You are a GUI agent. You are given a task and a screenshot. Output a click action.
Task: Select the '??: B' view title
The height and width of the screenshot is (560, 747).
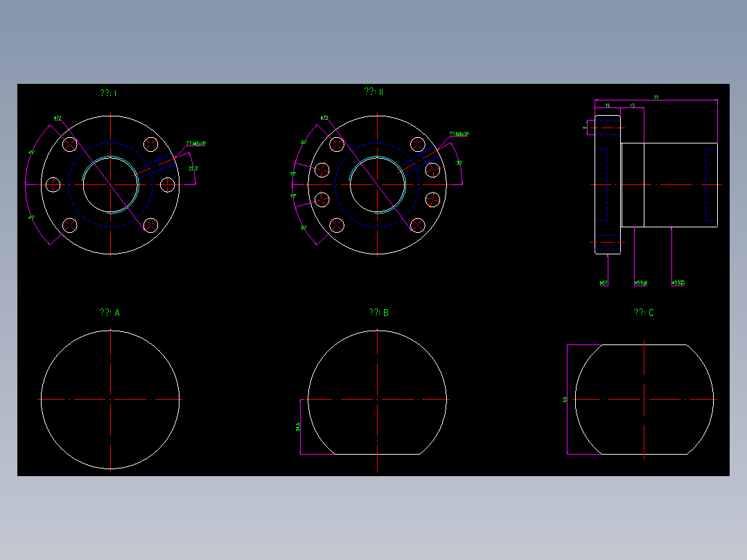coord(379,313)
